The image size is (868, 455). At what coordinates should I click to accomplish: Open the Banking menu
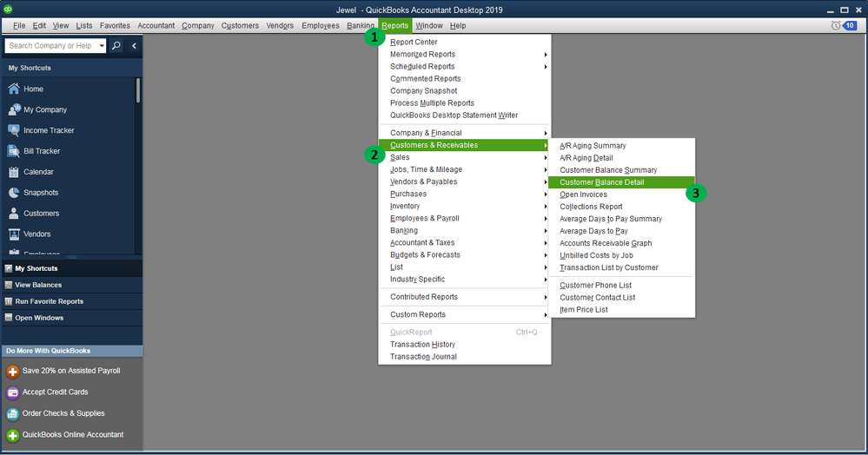coord(361,25)
